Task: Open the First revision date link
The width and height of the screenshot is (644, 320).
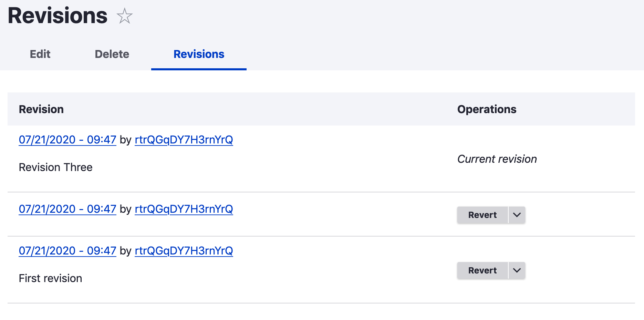Action: tap(67, 251)
